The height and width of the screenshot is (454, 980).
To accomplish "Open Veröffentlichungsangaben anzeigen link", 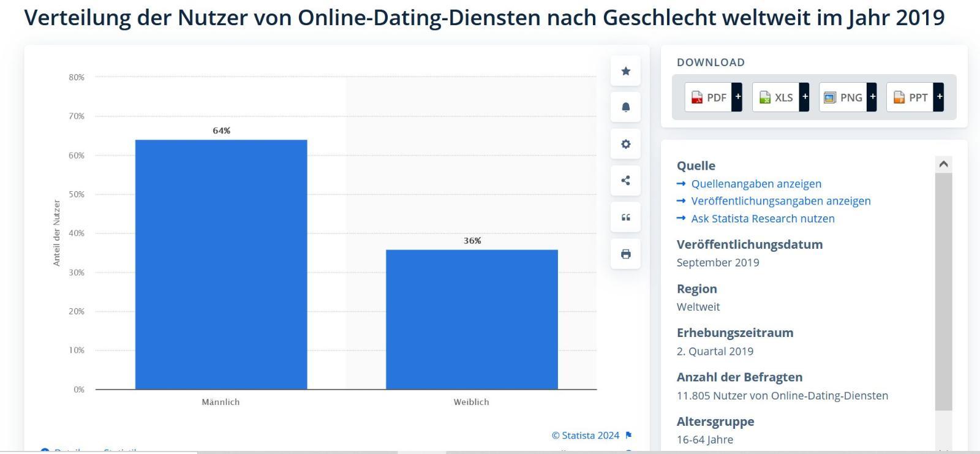I will click(x=780, y=201).
